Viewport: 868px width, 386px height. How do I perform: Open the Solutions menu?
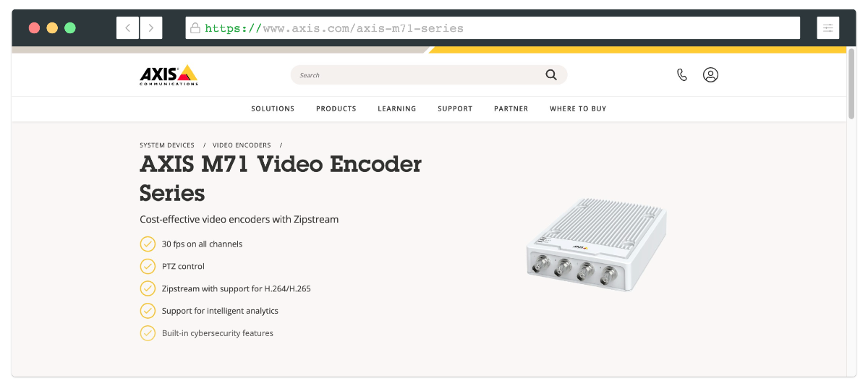(273, 108)
